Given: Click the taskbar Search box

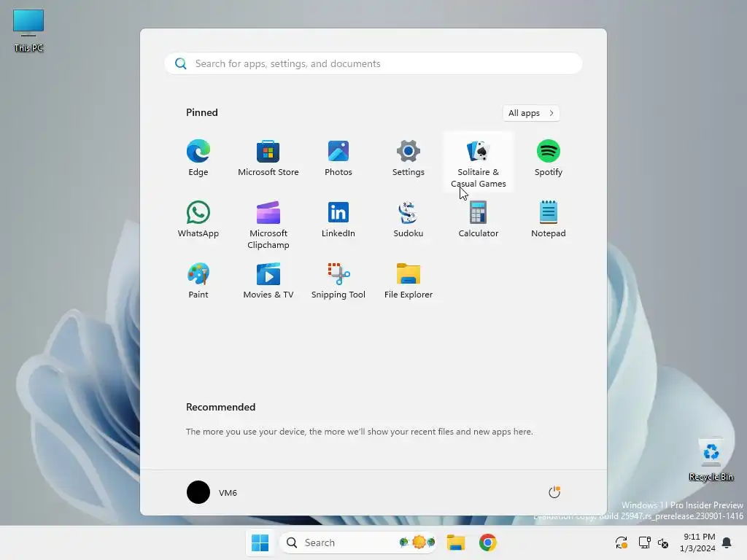Looking at the screenshot, I should tap(357, 542).
